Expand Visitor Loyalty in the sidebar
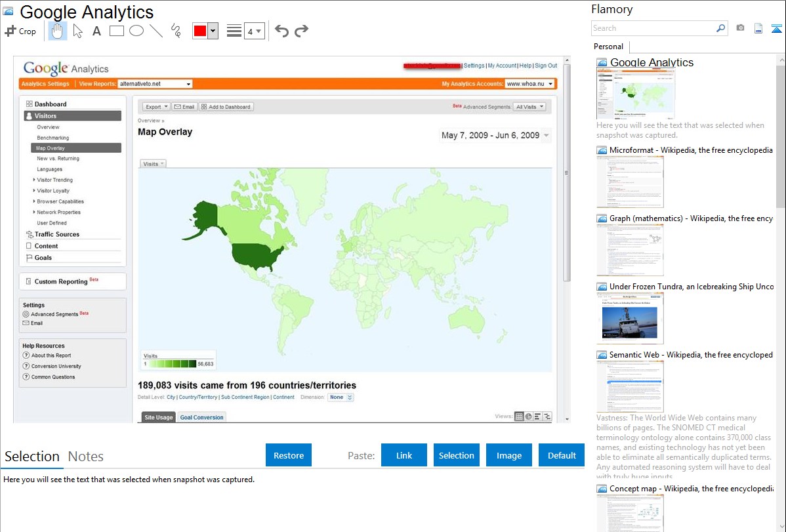Viewport: 786px width, 532px height. pyautogui.click(x=52, y=190)
